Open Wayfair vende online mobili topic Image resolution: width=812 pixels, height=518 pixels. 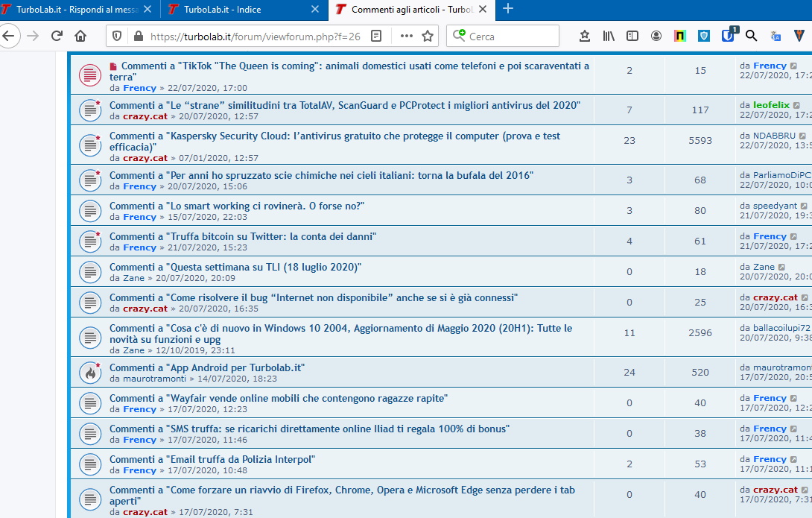coord(278,398)
